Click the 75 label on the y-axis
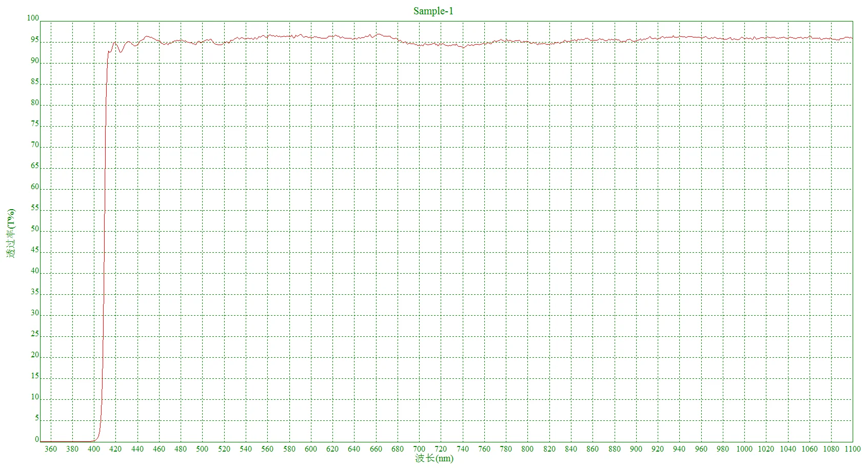 (35, 124)
